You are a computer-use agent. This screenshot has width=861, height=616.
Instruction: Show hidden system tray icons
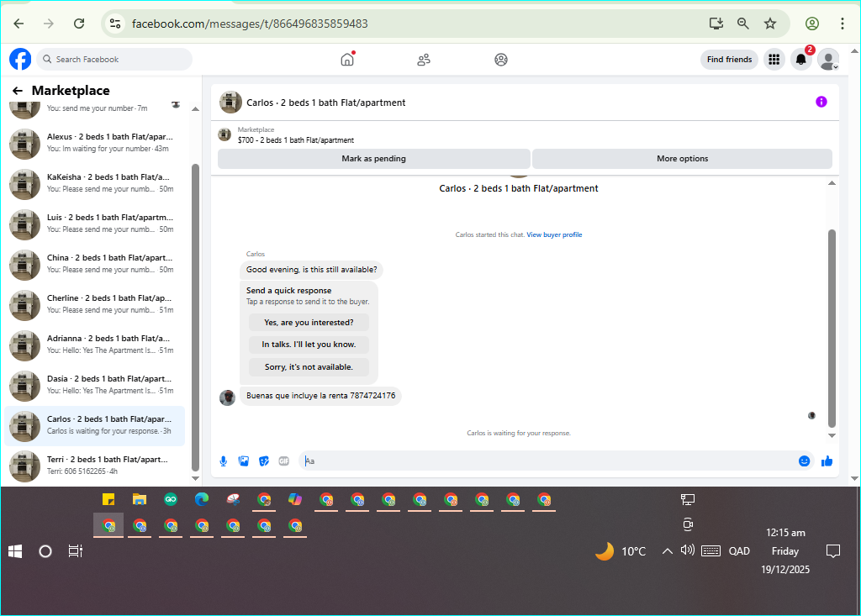coord(667,551)
